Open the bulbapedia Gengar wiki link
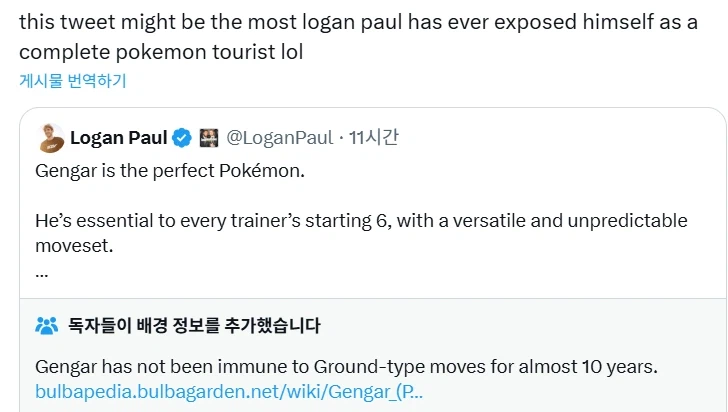This screenshot has width=728, height=412. (228, 391)
